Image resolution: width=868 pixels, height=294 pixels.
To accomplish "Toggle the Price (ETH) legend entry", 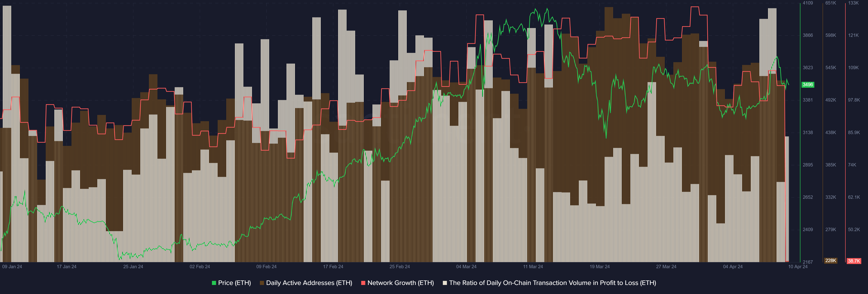I will pos(231,283).
